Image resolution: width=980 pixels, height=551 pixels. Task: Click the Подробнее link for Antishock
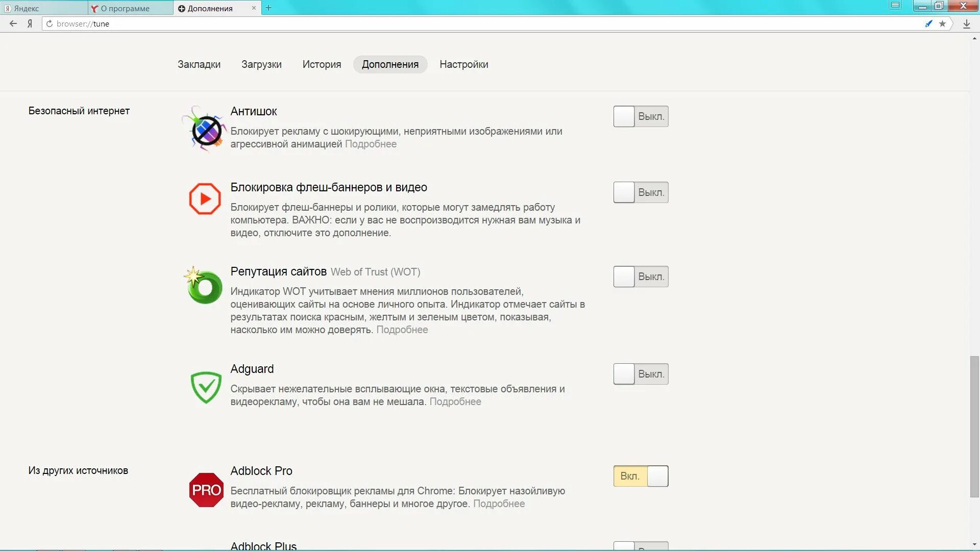click(371, 144)
